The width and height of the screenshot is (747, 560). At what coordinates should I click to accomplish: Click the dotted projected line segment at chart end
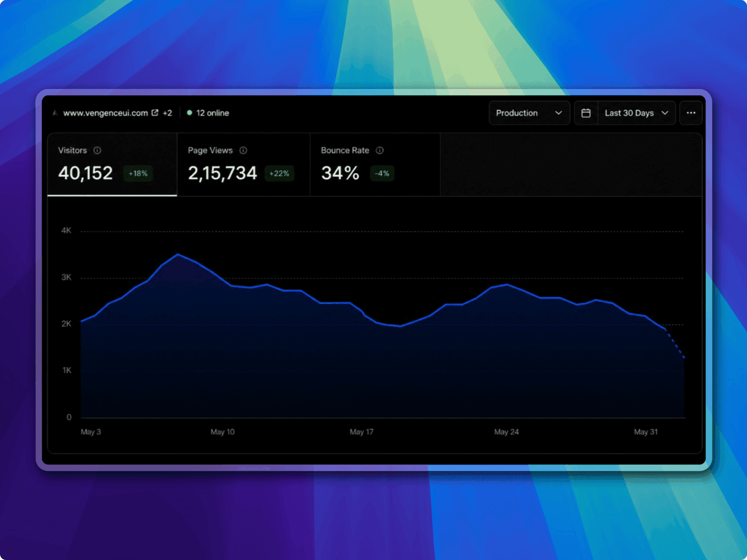(676, 345)
